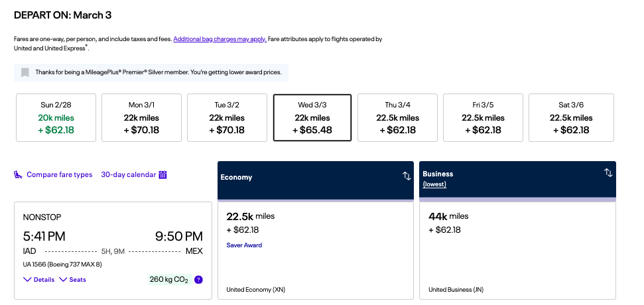Image resolution: width=644 pixels, height=305 pixels.
Task: Click the bookmark icon in Premier Silver banner
Action: click(x=25, y=72)
